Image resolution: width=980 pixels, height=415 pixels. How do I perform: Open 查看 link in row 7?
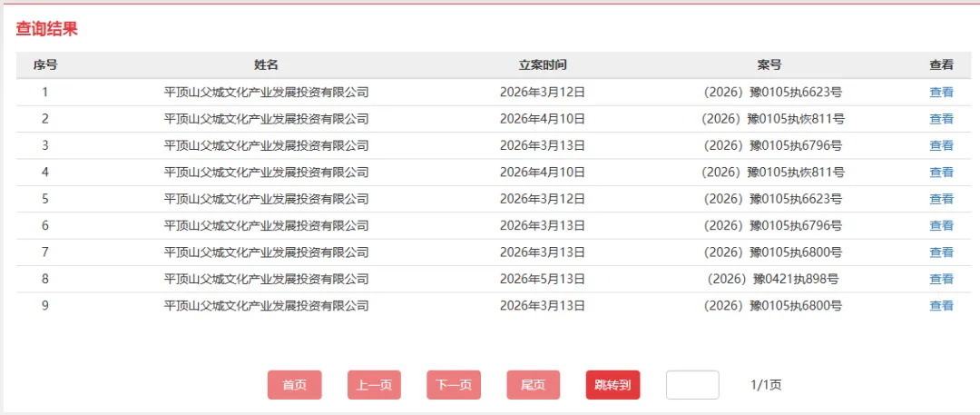click(x=941, y=252)
